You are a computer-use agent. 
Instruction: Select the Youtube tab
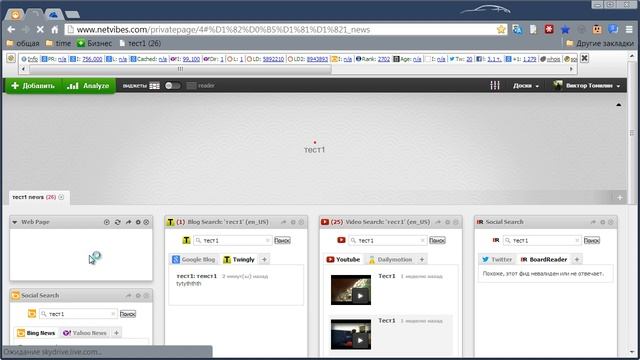click(x=343, y=259)
